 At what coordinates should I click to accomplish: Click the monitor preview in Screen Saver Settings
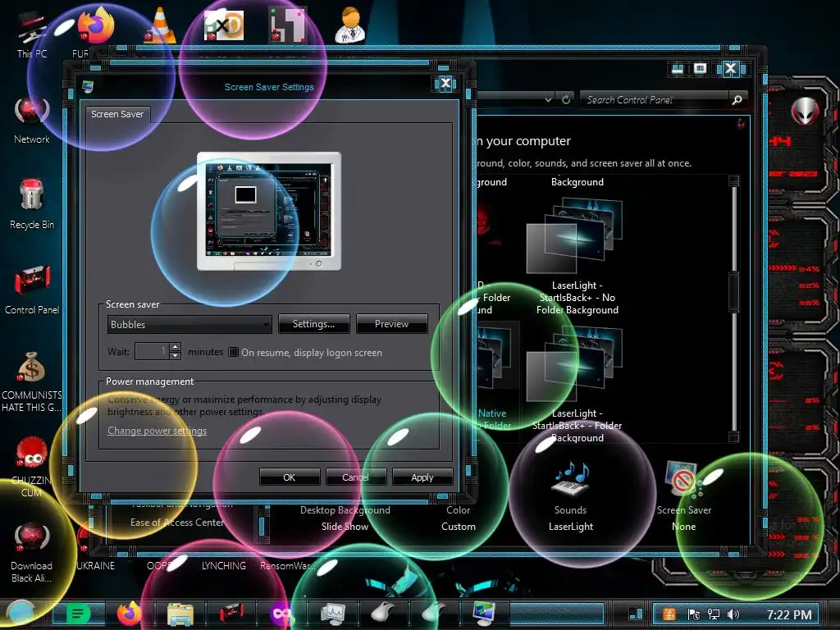(x=269, y=211)
